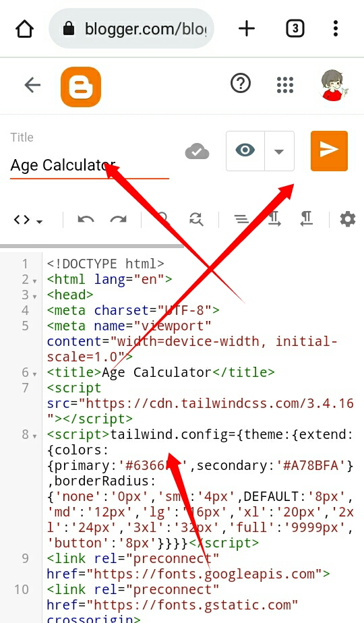Format HTML with the indent lines icon

click(241, 219)
